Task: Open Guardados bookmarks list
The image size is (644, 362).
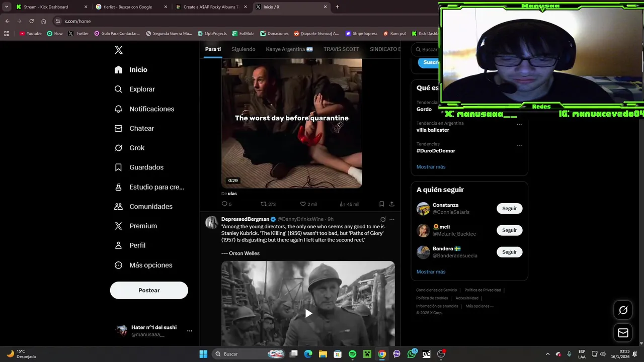Action: pyautogui.click(x=139, y=167)
